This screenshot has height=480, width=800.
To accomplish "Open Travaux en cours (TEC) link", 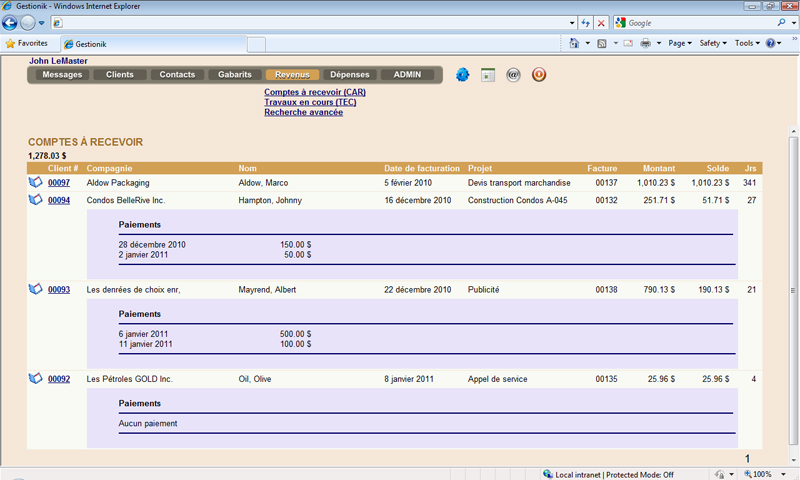I will [x=310, y=102].
